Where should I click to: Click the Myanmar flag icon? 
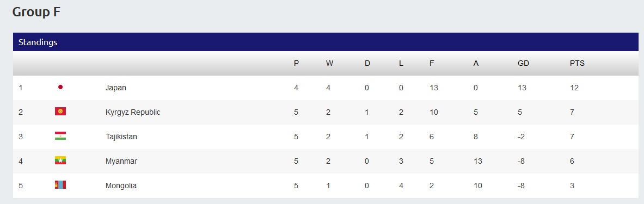(60, 160)
